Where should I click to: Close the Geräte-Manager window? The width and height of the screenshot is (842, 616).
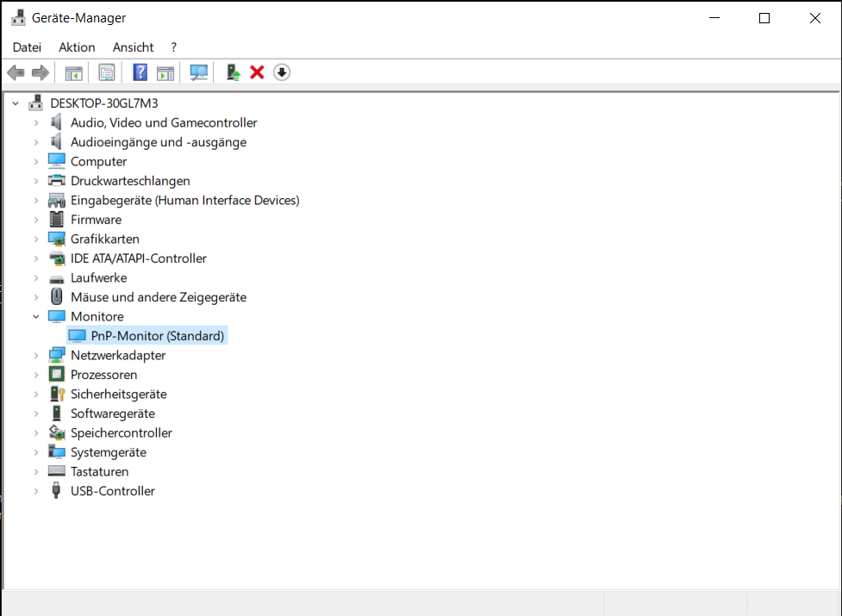point(814,18)
